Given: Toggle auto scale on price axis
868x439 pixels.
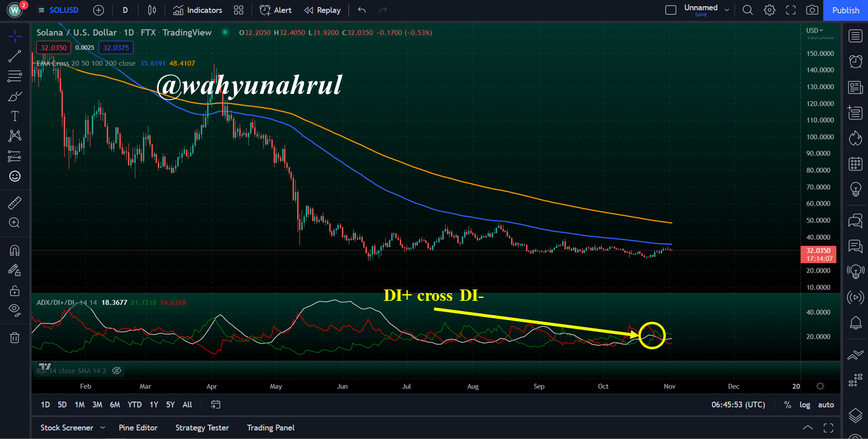Looking at the screenshot, I should pos(826,405).
